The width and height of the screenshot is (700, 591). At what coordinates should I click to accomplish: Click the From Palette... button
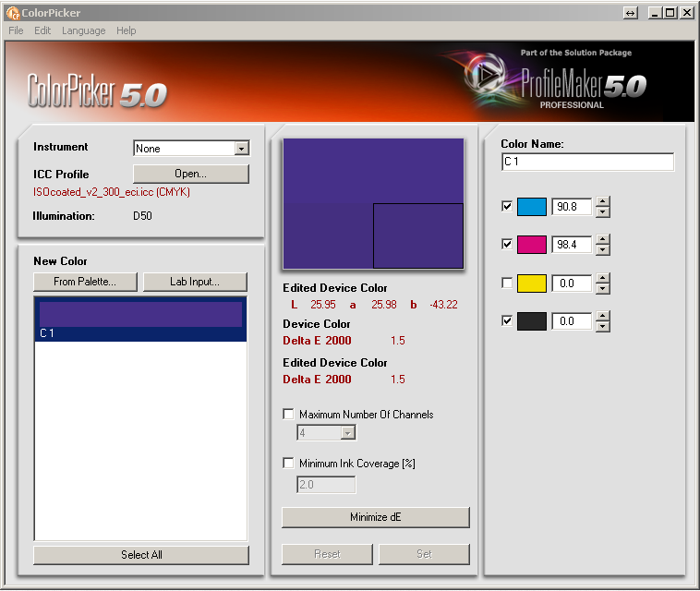(x=85, y=282)
